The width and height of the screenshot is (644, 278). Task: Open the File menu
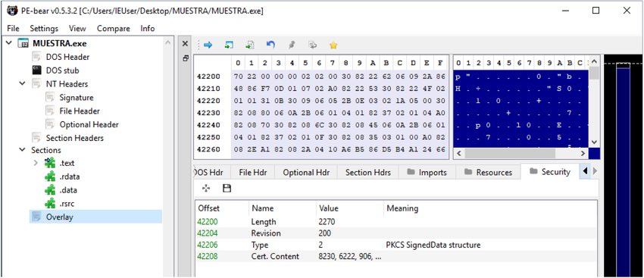tap(13, 28)
